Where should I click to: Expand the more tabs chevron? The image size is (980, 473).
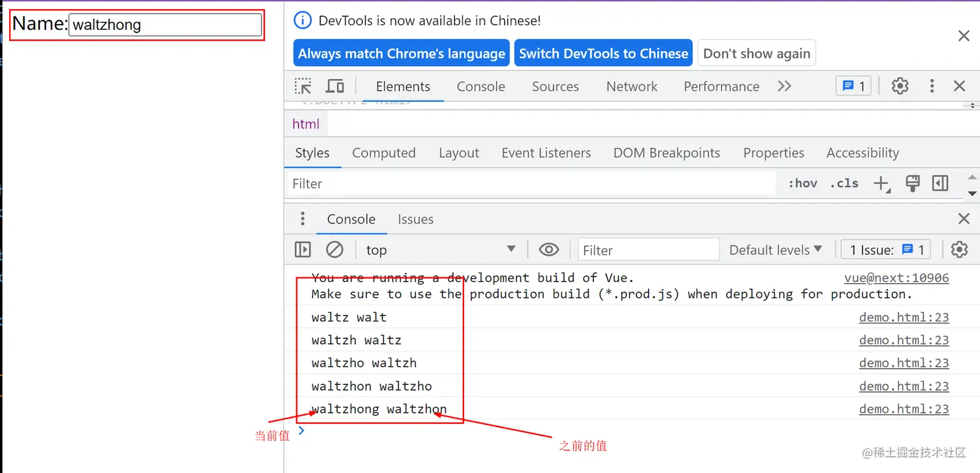tap(784, 86)
